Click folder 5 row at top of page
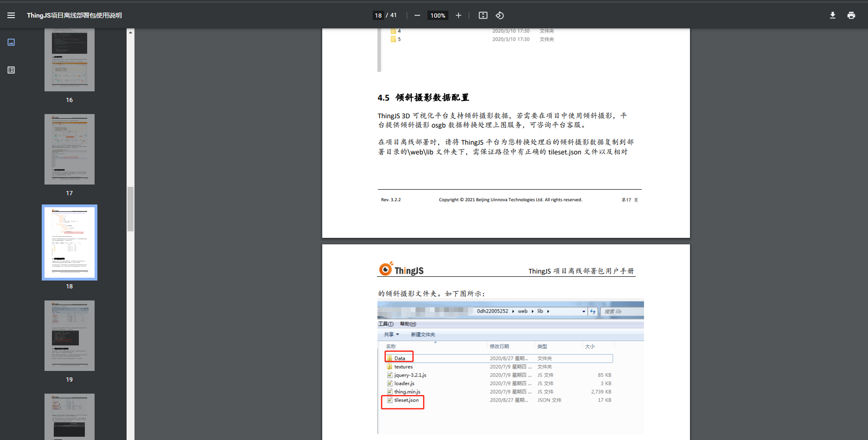 click(472, 39)
